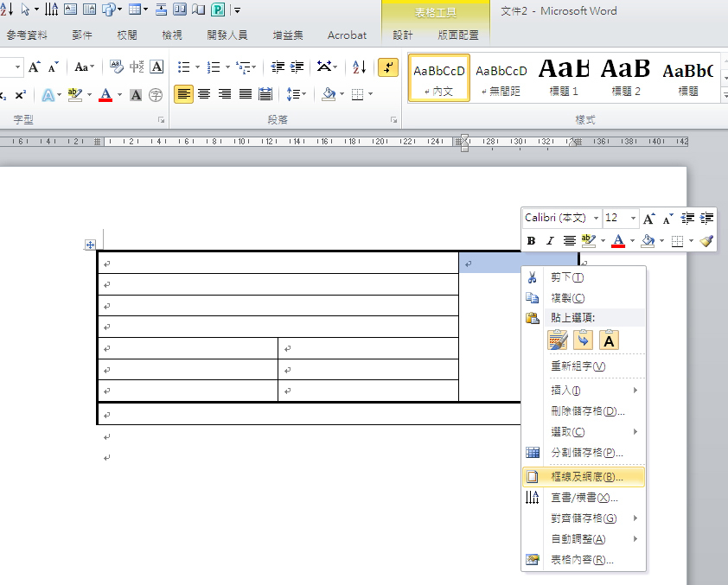Toggle italic in the mini toolbar
This screenshot has width=728, height=585.
(549, 241)
